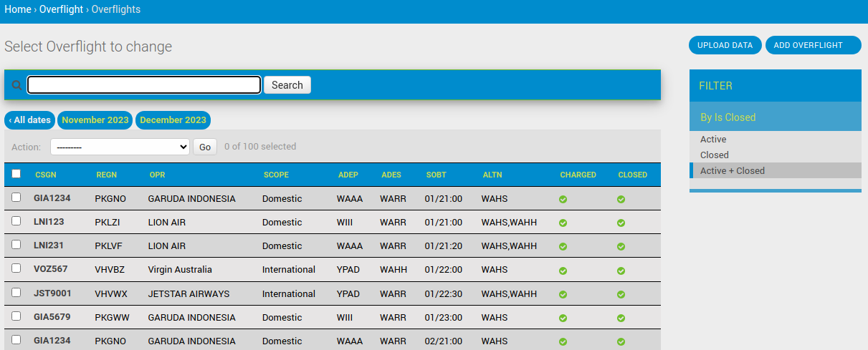Select the November 2023 date filter

pyautogui.click(x=95, y=120)
